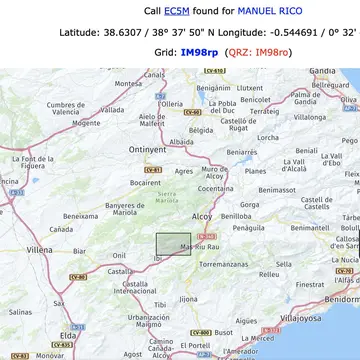The width and height of the screenshot is (360, 360).
Task: Click the Bèlgida map label
Action: point(201,130)
